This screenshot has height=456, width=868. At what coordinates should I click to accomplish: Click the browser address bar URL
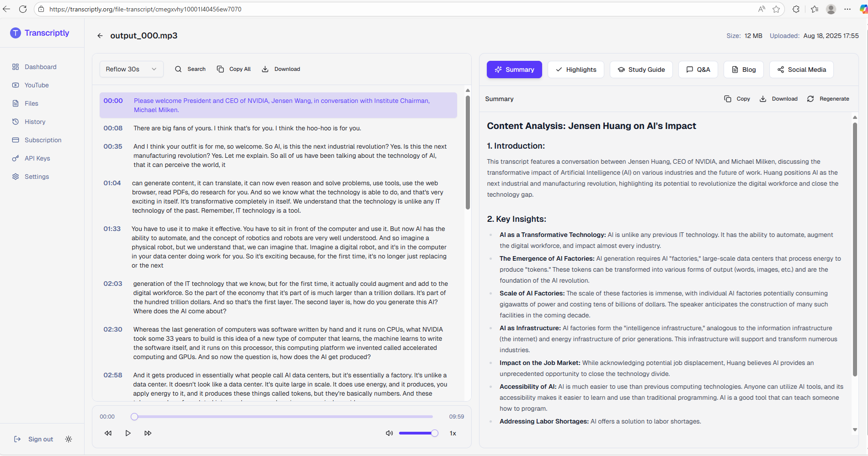[x=145, y=9]
